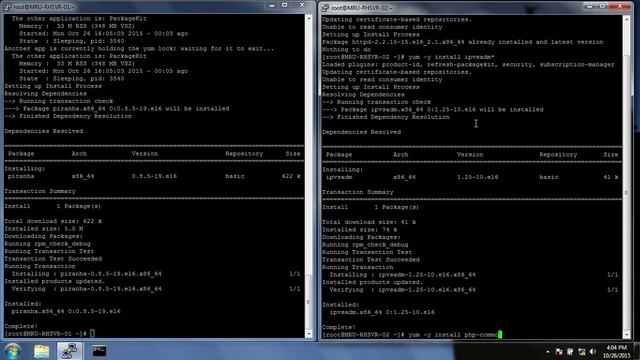
Task: Click 'ipvsadm.x86_64 0:1.25-10.el6' under Installed
Action: (x=382, y=312)
